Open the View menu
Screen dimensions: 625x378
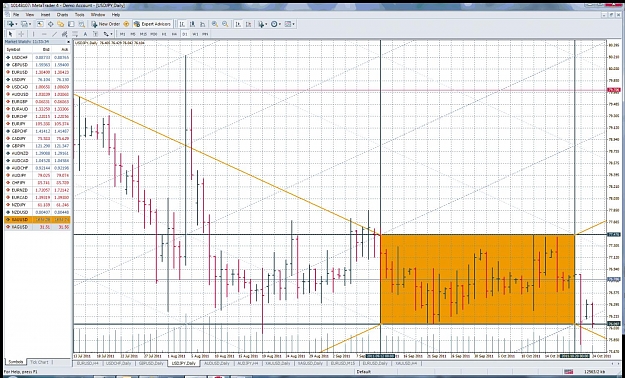tap(30, 14)
